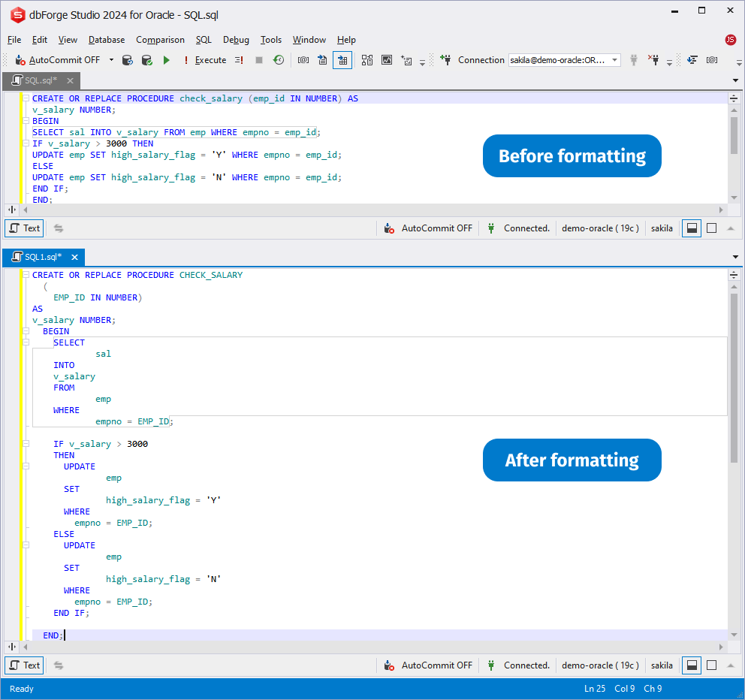Image resolution: width=745 pixels, height=700 pixels.
Task: Click the disconnect plug icon with red X
Action: [x=653, y=60]
